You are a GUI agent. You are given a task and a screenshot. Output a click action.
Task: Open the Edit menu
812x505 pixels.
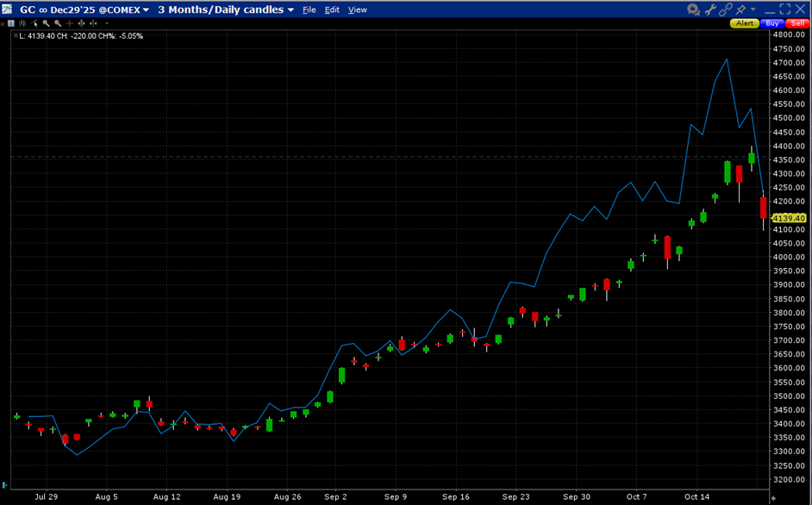click(x=332, y=10)
